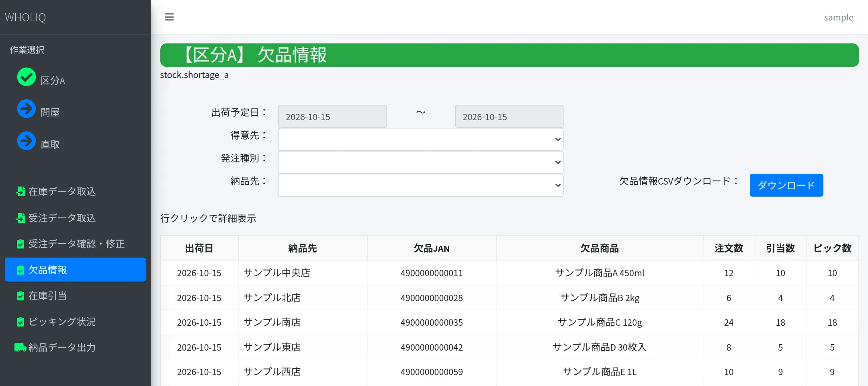Viewport: 868px width, 386px height.
Task: Open 受注データ取込 menu item
Action: 75,218
